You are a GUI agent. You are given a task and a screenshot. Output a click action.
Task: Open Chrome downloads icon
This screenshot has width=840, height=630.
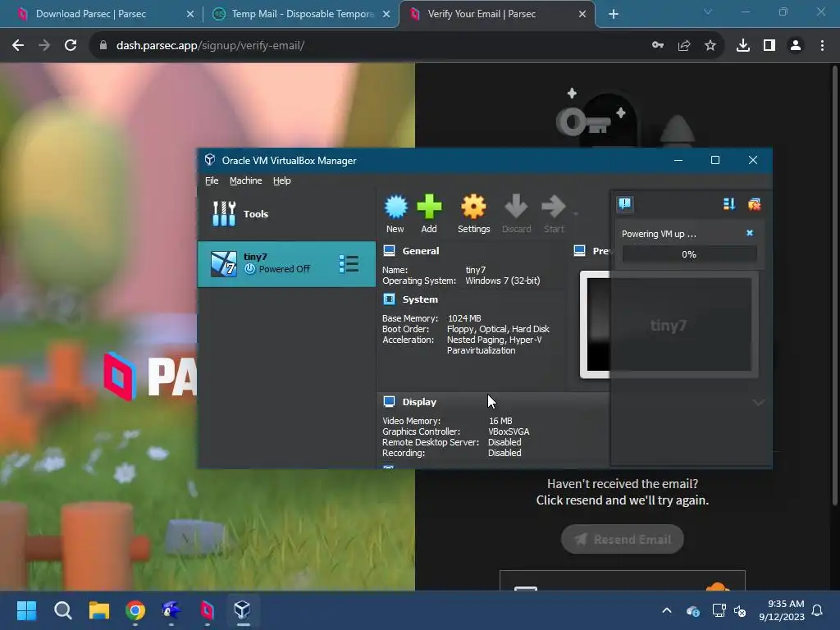(x=743, y=46)
